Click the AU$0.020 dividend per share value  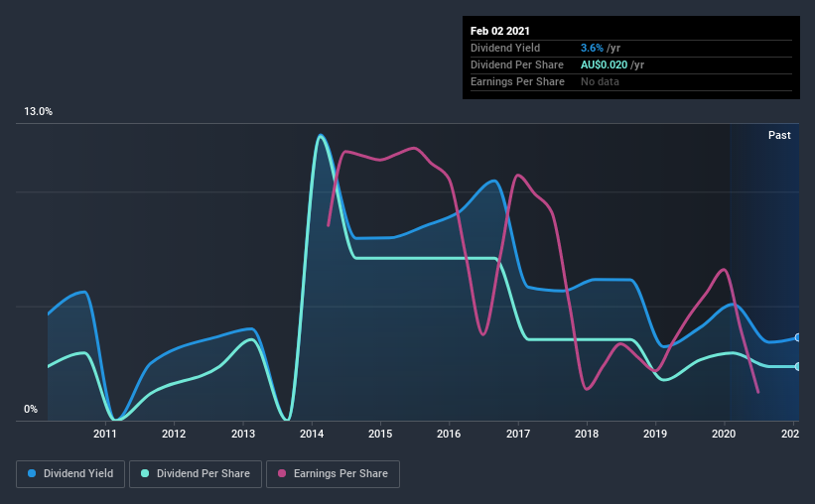(x=604, y=64)
